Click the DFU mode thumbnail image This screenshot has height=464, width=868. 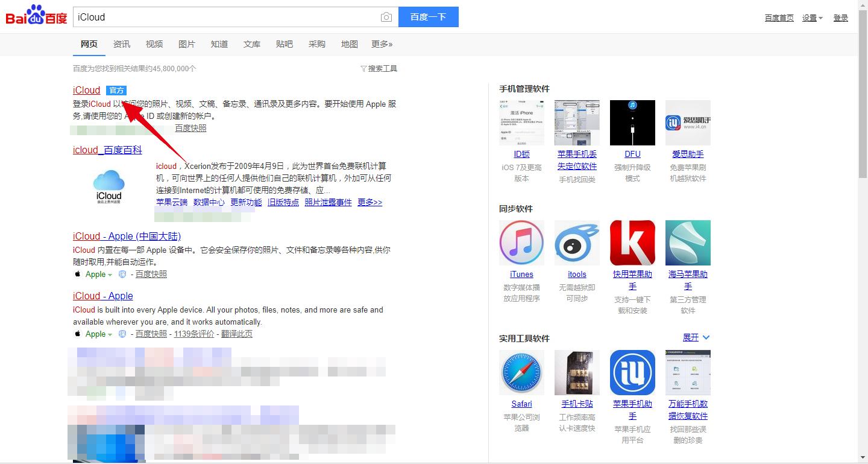click(632, 122)
